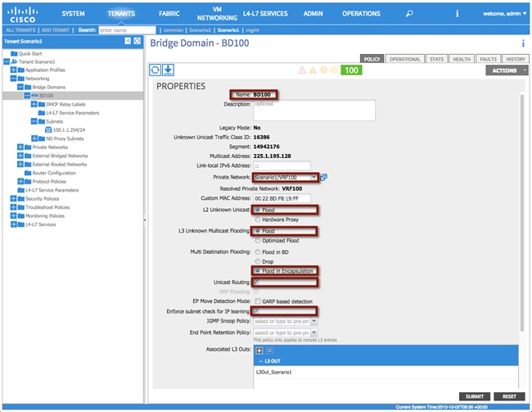The width and height of the screenshot is (532, 412).
Task: Switch to mgmt tenant link
Action: coord(252,30)
